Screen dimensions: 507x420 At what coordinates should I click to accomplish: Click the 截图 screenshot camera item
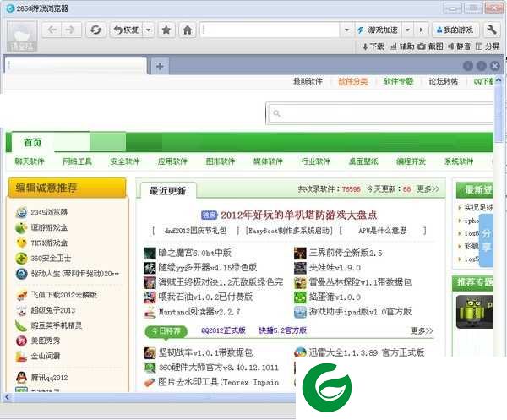(430, 46)
